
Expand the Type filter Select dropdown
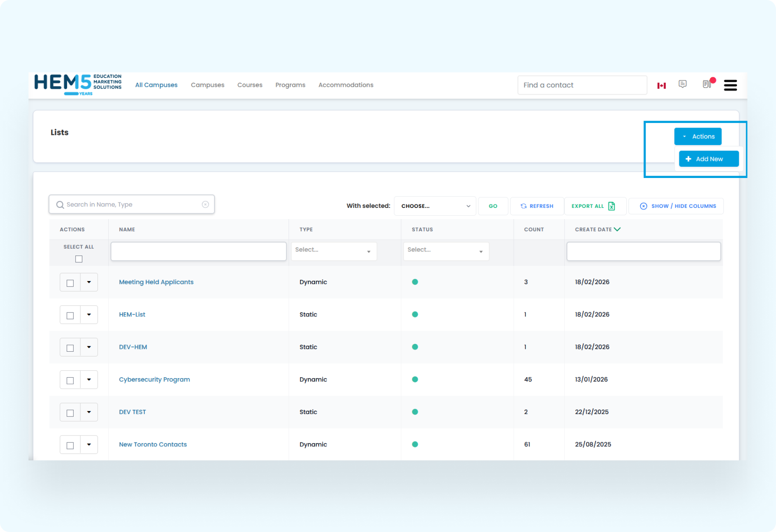pyautogui.click(x=334, y=251)
